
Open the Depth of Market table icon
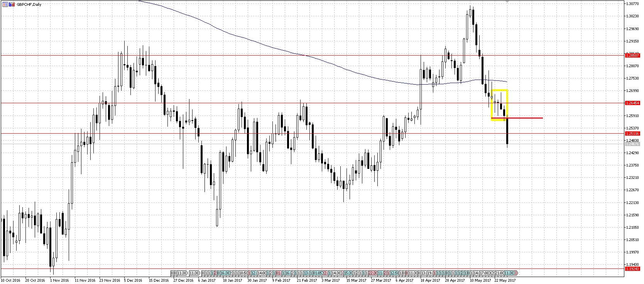4,4
